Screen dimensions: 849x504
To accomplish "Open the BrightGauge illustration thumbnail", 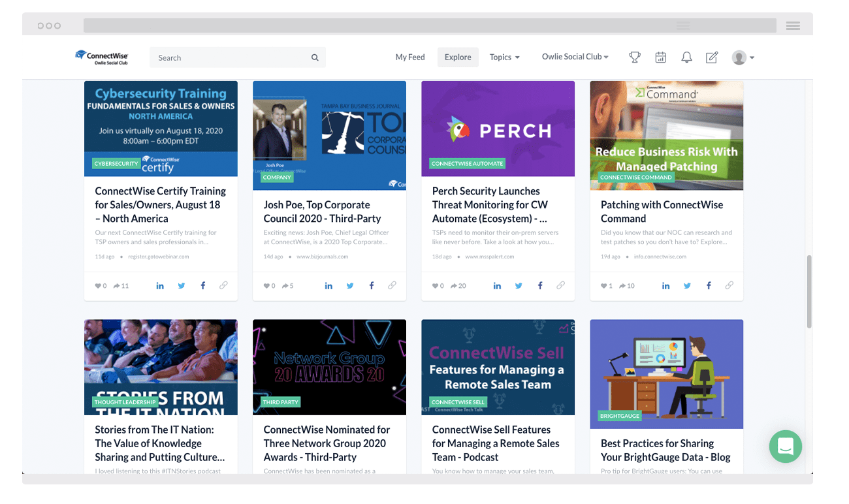I will click(x=667, y=373).
